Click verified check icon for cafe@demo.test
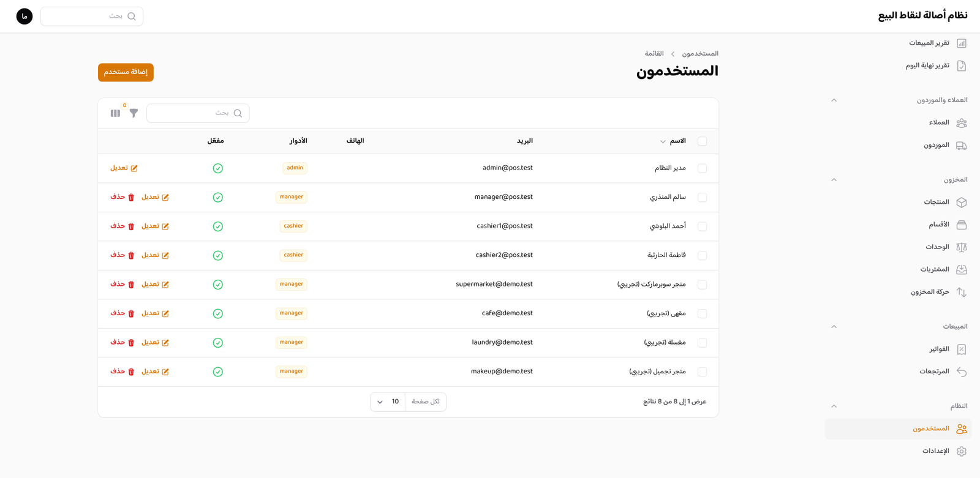The width and height of the screenshot is (980, 478). pos(217,314)
